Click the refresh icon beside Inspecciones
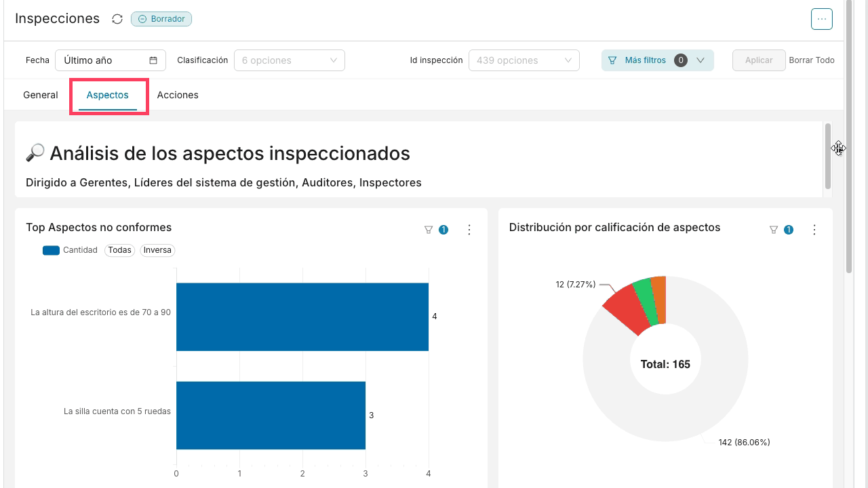This screenshot has height=488, width=868. [117, 19]
